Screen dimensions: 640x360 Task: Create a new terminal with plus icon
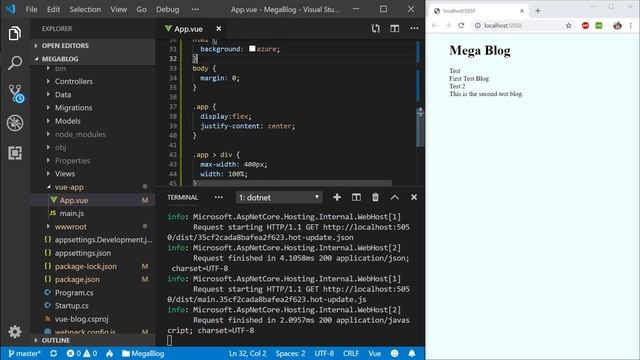(x=337, y=197)
